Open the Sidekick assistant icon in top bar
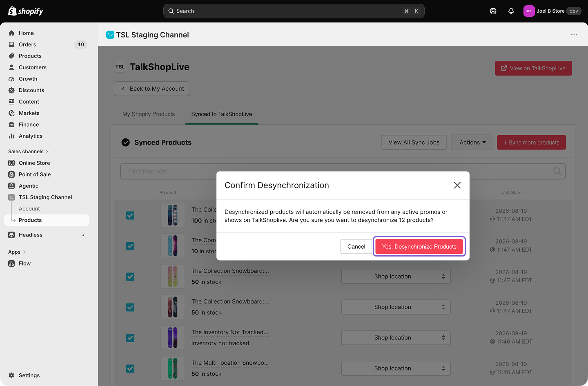Screen dimensions: 588x386 [493, 11]
